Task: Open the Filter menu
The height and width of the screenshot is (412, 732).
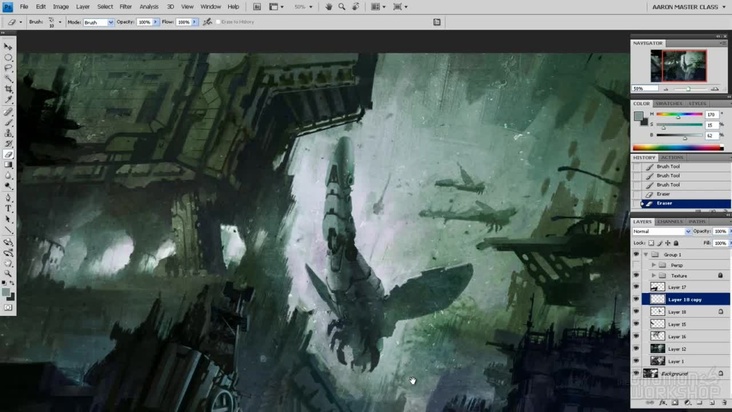Action: (126, 7)
